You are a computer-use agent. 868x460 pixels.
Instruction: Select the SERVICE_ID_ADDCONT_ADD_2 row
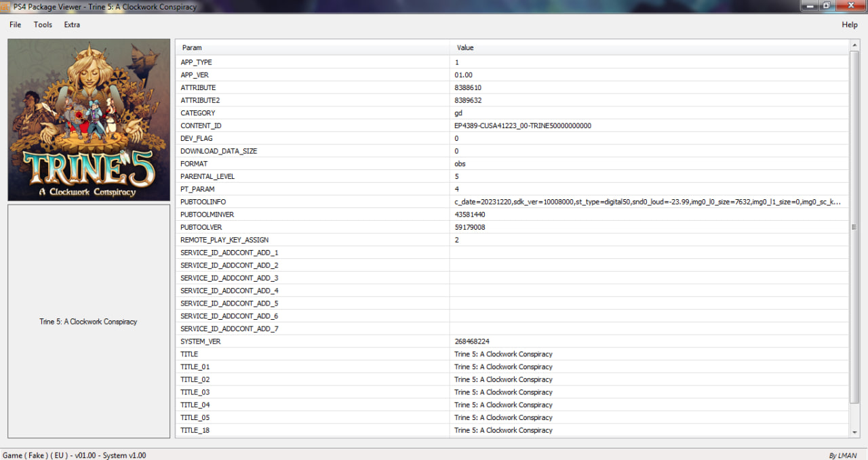pos(512,266)
